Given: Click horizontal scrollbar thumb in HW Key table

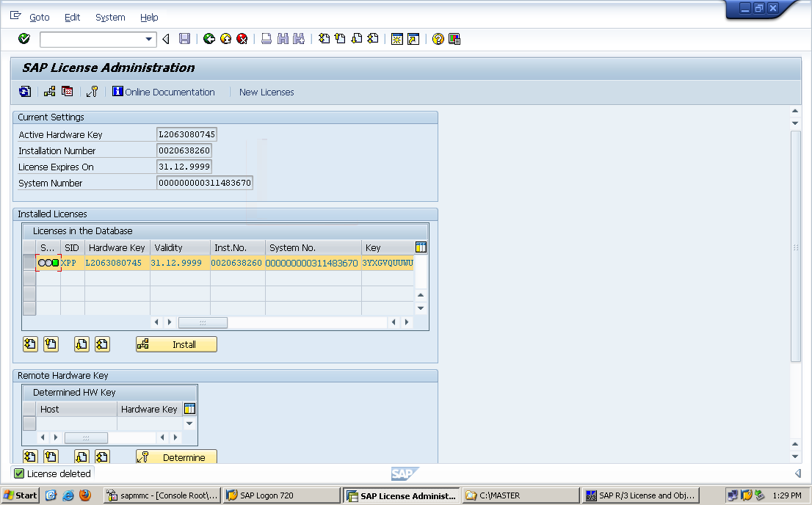Looking at the screenshot, I should pyautogui.click(x=86, y=437).
